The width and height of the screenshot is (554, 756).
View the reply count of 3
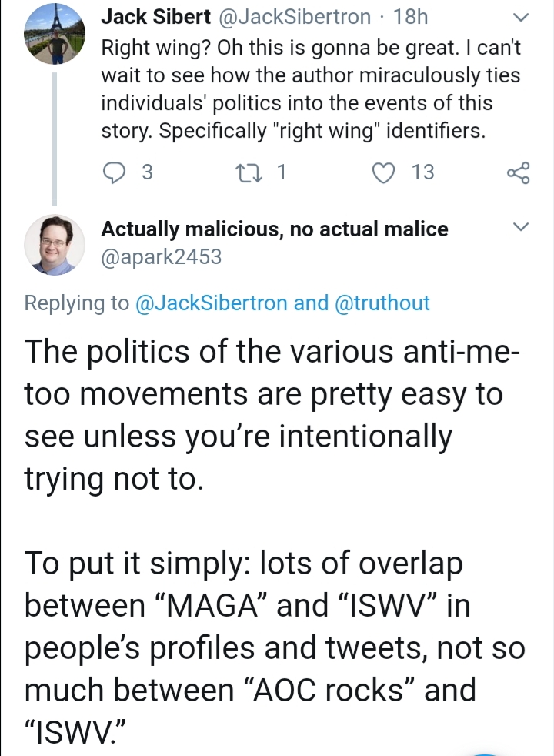click(x=148, y=172)
